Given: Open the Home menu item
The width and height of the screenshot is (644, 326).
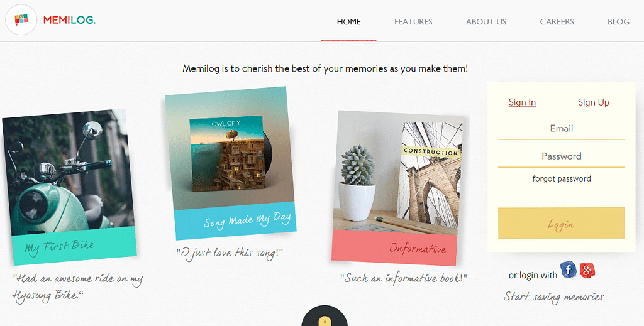Looking at the screenshot, I should point(348,22).
